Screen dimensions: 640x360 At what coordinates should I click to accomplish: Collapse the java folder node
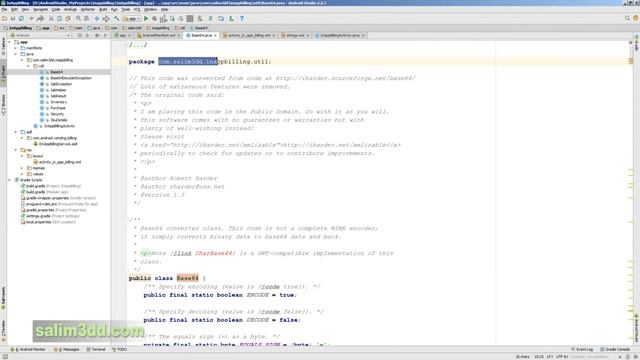tap(16, 54)
